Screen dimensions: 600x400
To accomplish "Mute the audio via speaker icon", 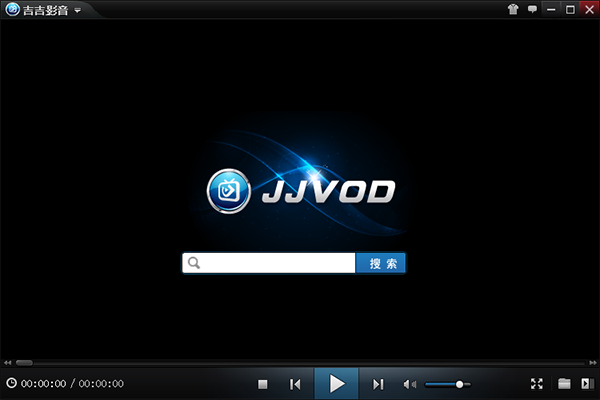I will (x=409, y=384).
